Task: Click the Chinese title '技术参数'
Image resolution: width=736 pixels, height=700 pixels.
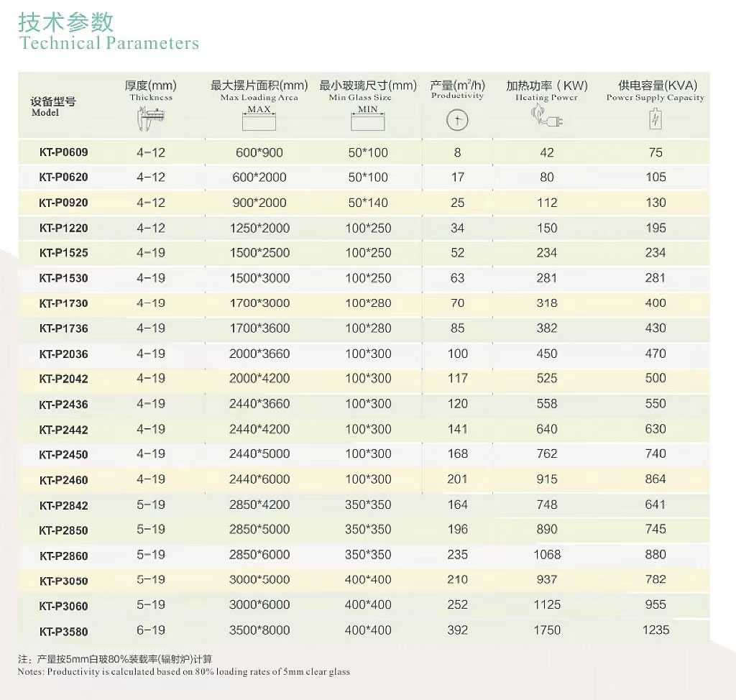Action: (x=66, y=22)
